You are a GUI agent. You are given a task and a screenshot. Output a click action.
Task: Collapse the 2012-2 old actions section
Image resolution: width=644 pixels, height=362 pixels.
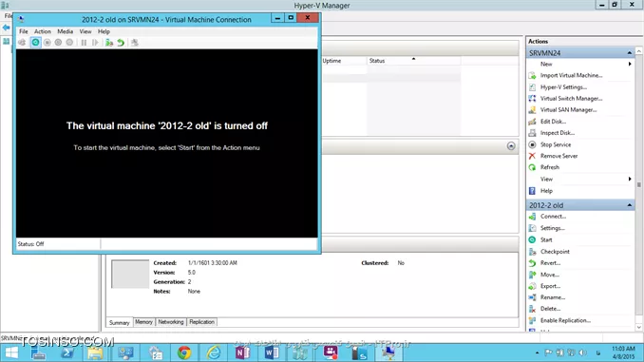click(x=629, y=205)
